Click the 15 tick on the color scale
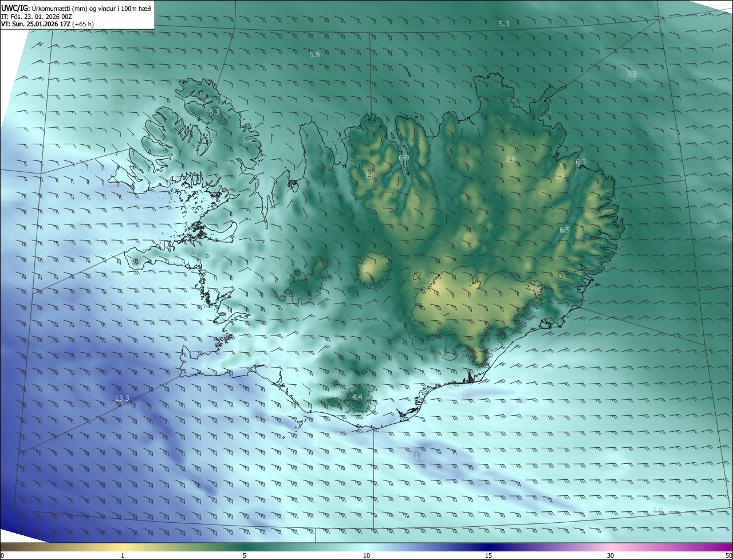733x560 pixels. click(488, 555)
